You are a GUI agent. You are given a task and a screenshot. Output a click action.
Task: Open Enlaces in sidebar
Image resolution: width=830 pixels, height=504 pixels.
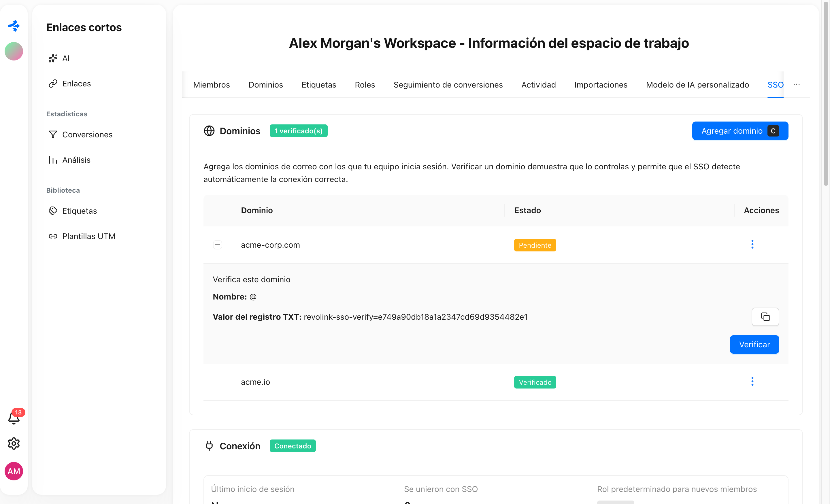pos(70,84)
